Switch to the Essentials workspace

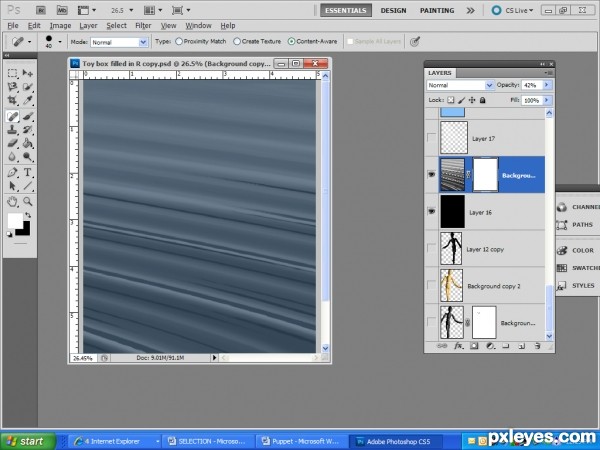[x=346, y=10]
